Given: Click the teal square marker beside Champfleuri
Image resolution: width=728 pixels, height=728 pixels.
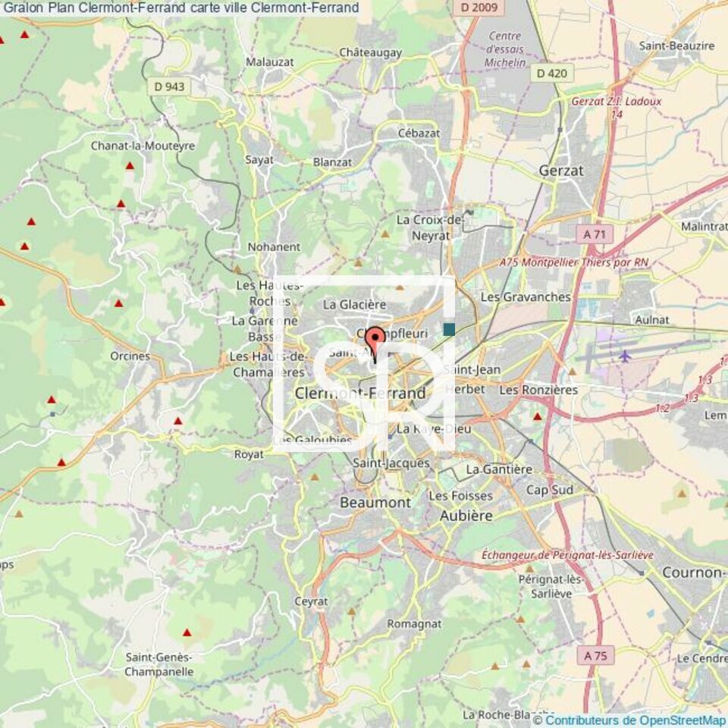Looking at the screenshot, I should click(x=449, y=329).
